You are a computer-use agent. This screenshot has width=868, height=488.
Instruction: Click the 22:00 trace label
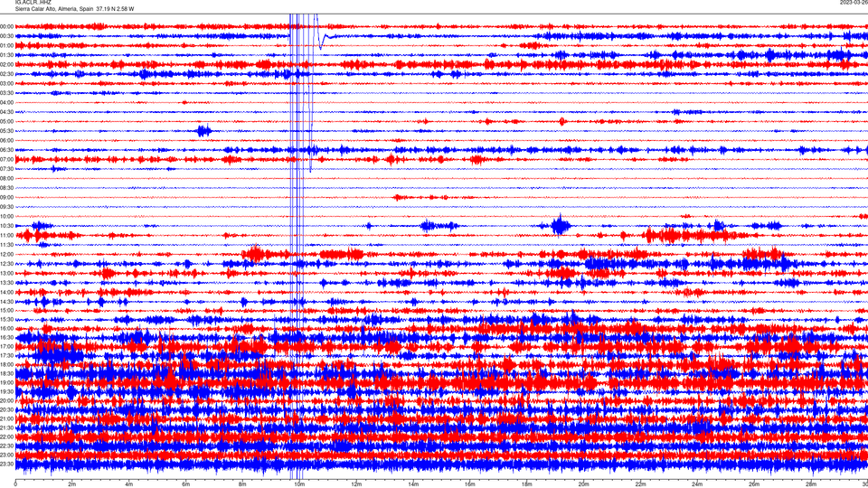(6, 437)
